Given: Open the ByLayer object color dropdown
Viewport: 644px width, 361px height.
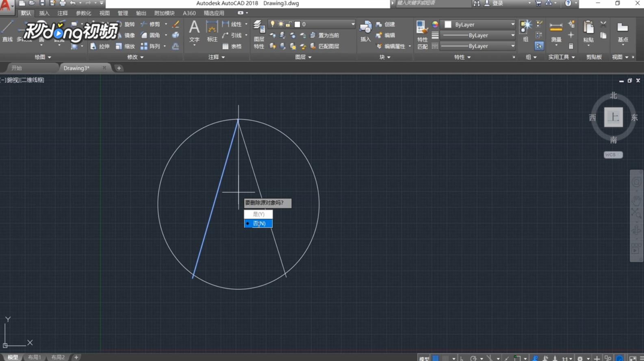Looking at the screenshot, I should click(x=479, y=24).
